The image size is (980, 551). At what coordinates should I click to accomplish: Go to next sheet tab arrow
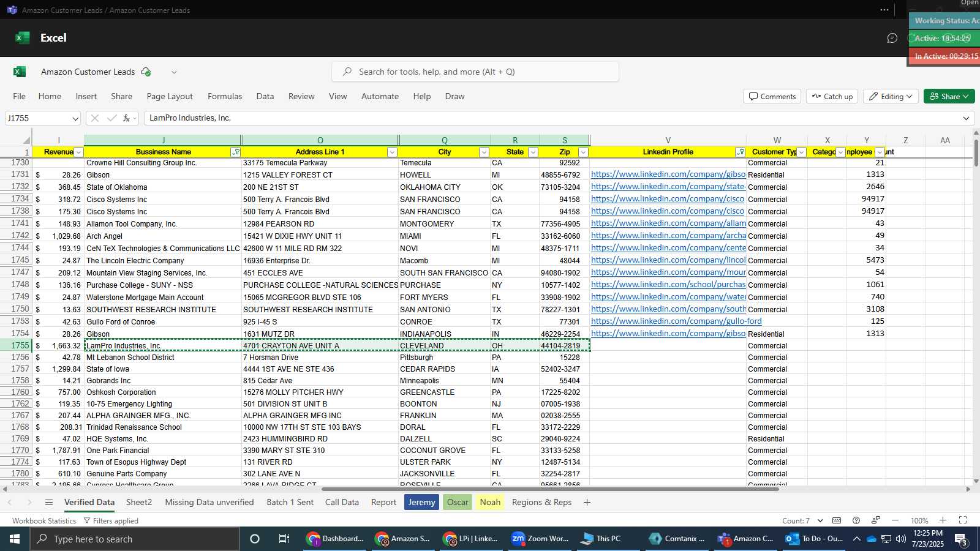pos(29,502)
